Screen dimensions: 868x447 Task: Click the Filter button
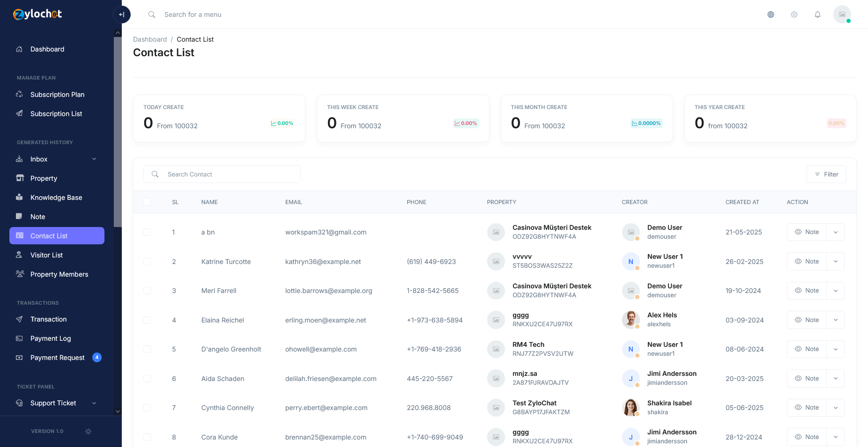(826, 174)
